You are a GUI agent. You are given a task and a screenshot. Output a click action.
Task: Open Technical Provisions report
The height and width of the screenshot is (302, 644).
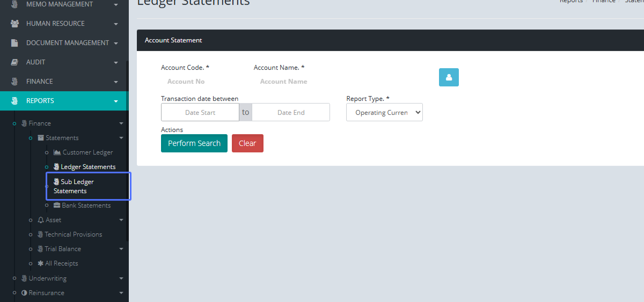73,234
